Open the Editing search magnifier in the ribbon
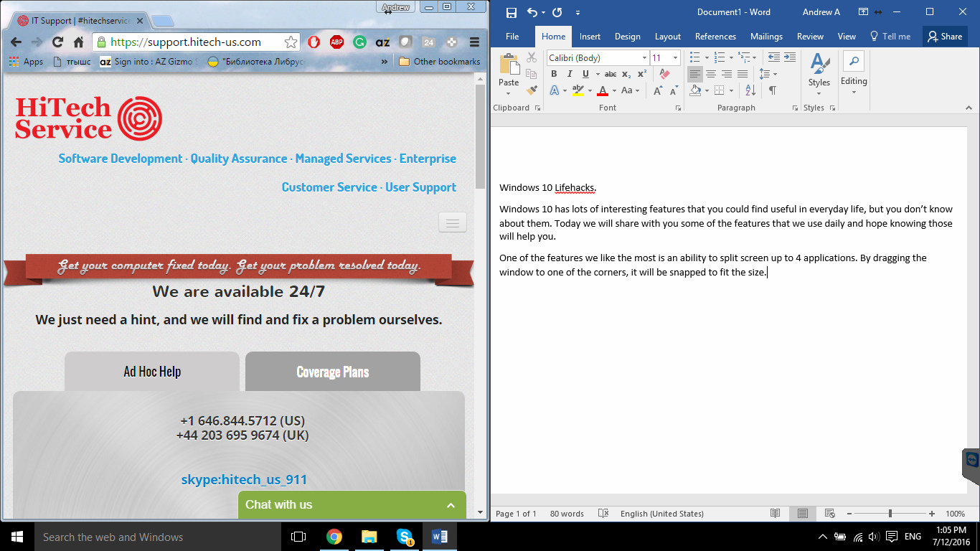 coord(854,62)
